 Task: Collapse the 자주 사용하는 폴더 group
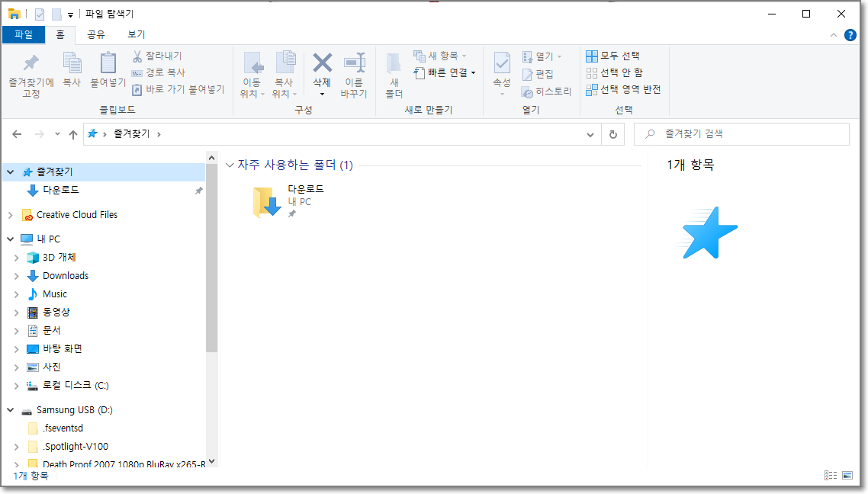pyautogui.click(x=230, y=165)
